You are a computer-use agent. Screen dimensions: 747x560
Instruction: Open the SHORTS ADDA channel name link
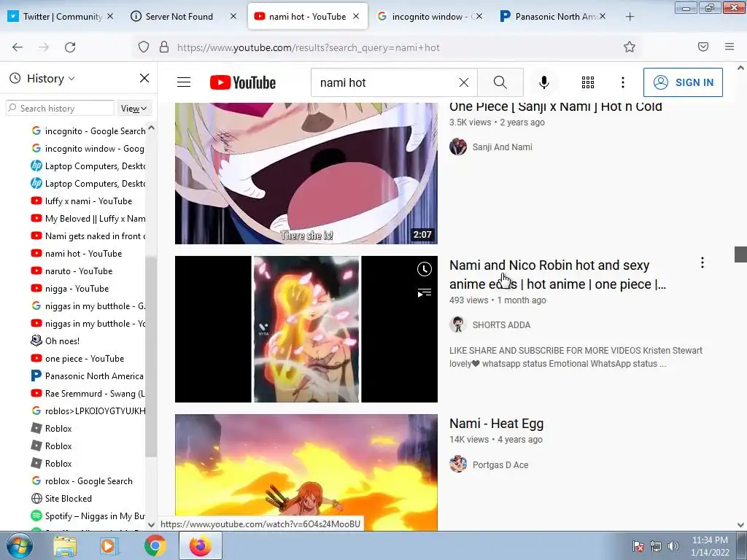pyautogui.click(x=501, y=324)
